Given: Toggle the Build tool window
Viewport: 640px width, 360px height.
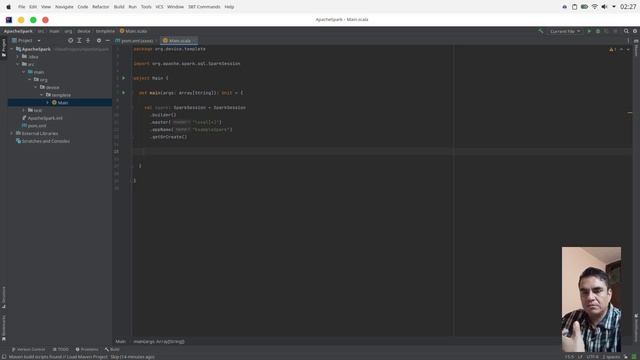Looking at the screenshot, I should pyautogui.click(x=112, y=349).
